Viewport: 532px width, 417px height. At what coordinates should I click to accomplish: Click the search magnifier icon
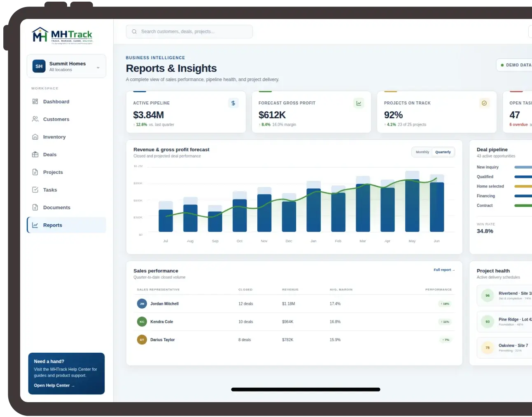tap(134, 32)
